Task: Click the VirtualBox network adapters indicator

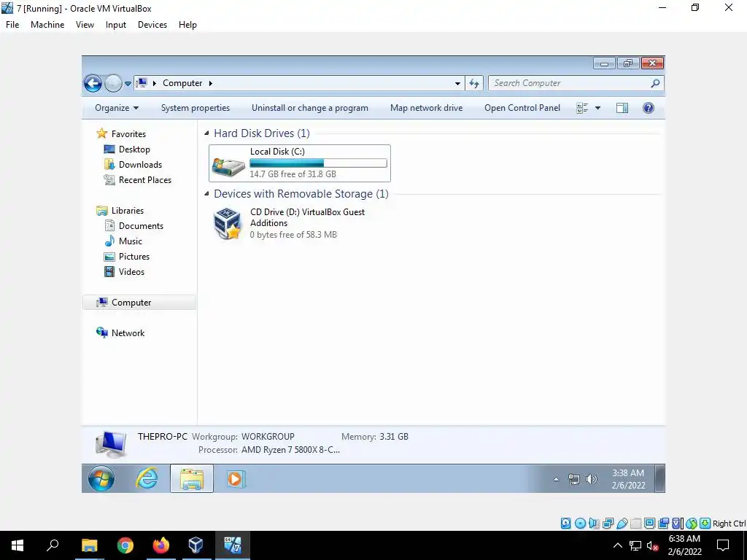Action: click(x=608, y=524)
